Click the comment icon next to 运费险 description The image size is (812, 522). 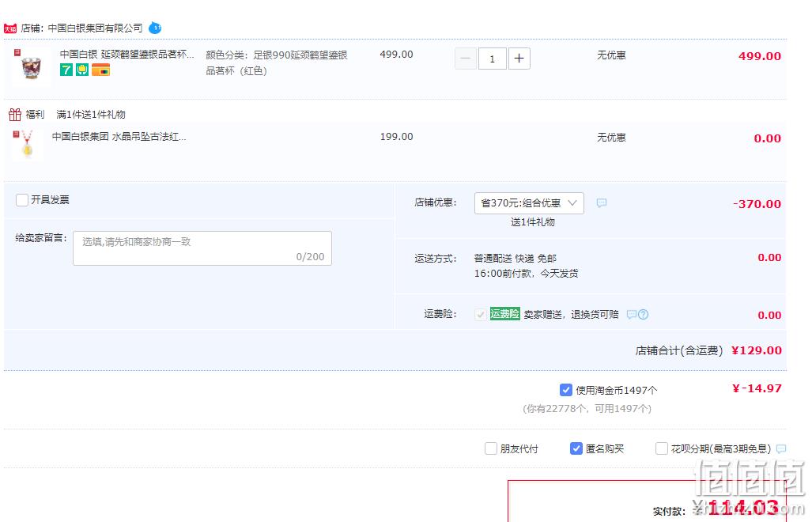[631, 314]
